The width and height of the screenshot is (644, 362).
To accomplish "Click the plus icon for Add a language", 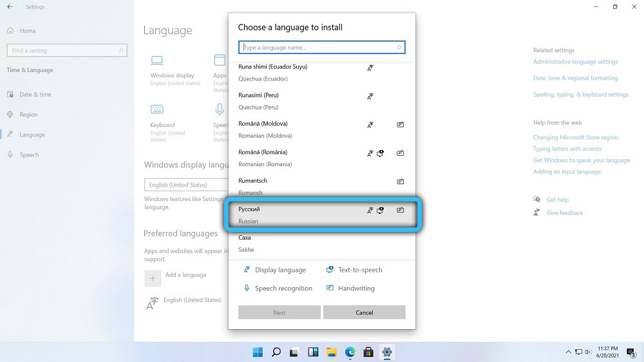I will [153, 278].
